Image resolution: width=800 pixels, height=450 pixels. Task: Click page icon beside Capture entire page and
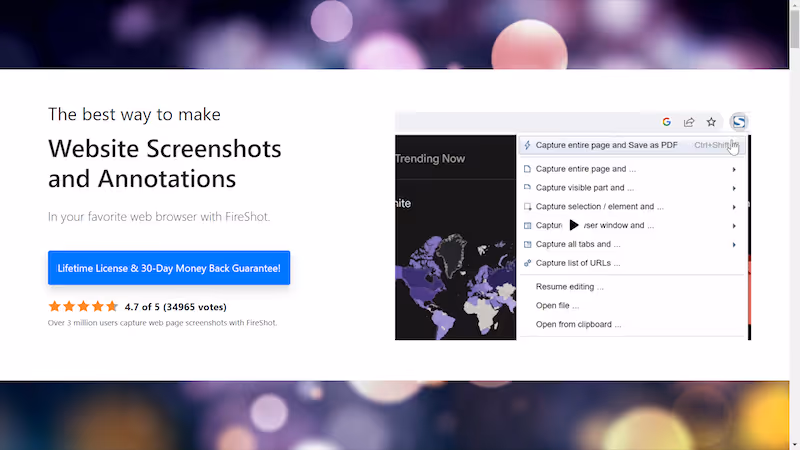pos(527,169)
